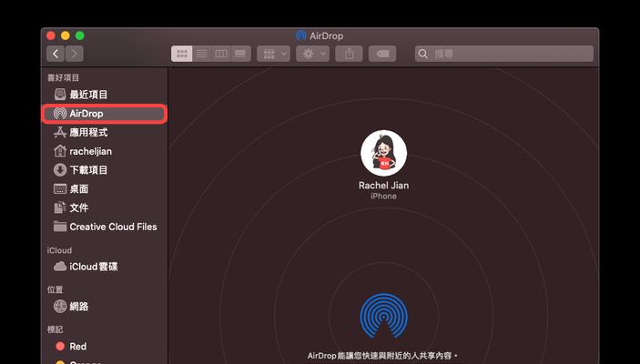
Task: Open 應用程式 in the sidebar
Action: pyautogui.click(x=105, y=132)
